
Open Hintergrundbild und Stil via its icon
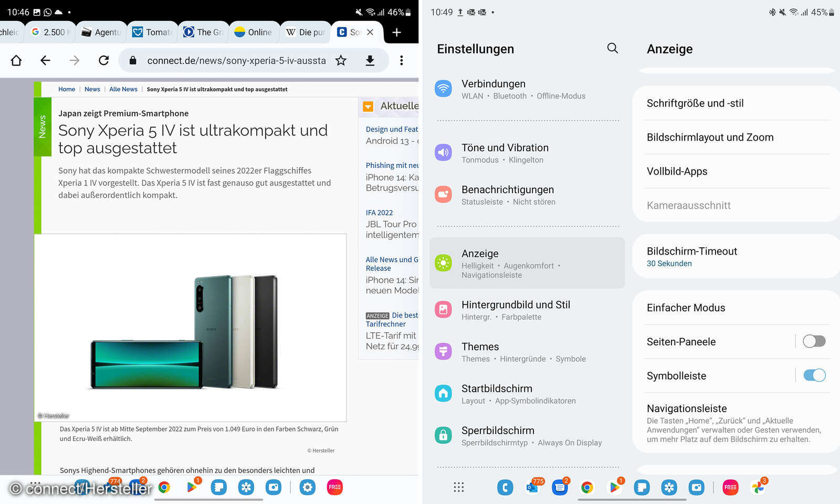(444, 309)
